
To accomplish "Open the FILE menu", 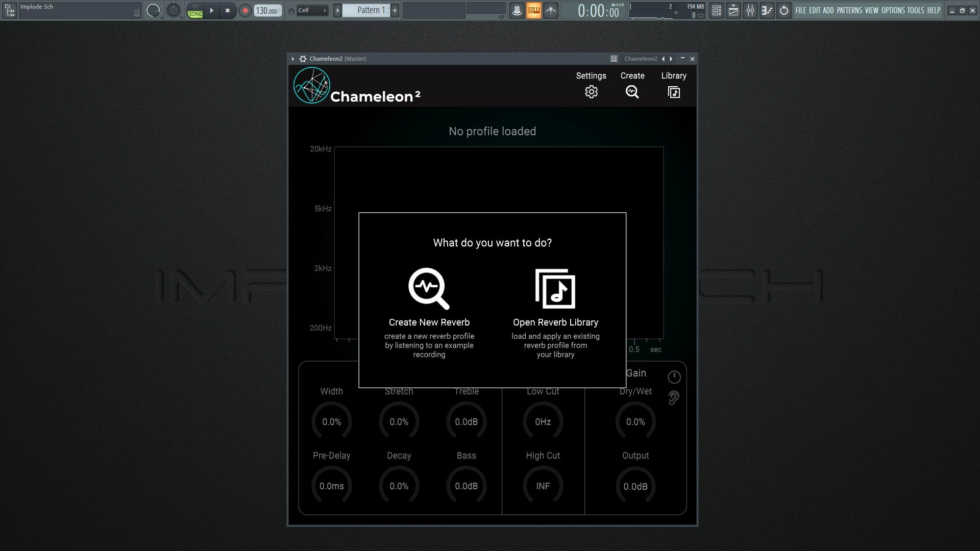I will [800, 10].
